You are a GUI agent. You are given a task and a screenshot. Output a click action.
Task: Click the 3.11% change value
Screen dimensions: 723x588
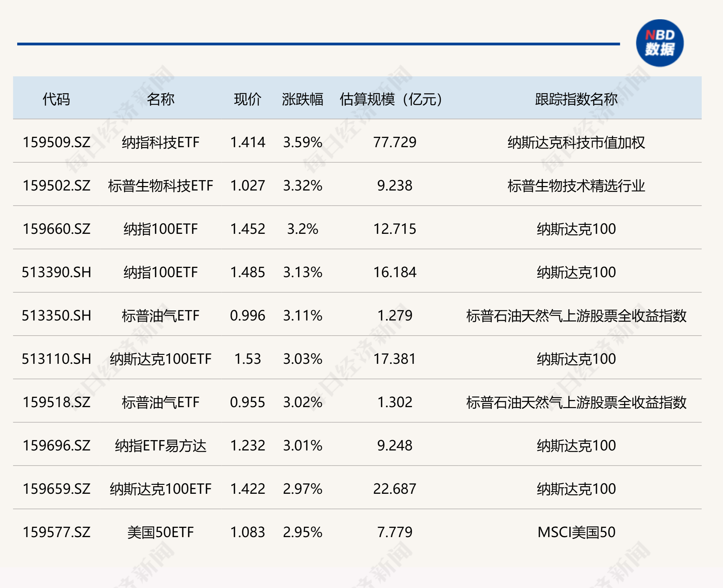tap(302, 316)
